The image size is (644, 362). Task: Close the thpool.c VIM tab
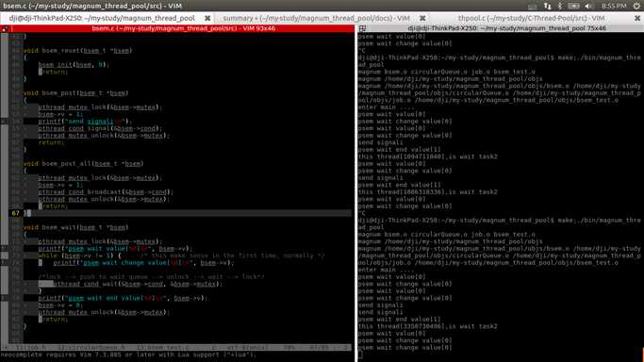637,18
